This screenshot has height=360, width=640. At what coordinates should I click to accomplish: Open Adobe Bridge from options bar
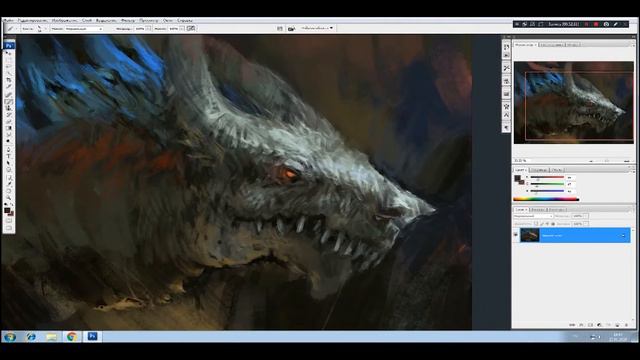click(x=291, y=28)
